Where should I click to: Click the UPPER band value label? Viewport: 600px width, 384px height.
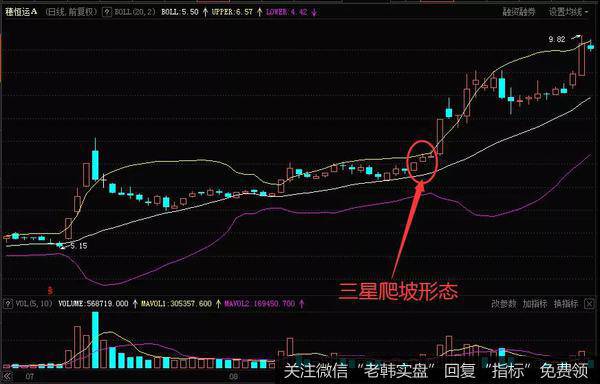coord(232,12)
